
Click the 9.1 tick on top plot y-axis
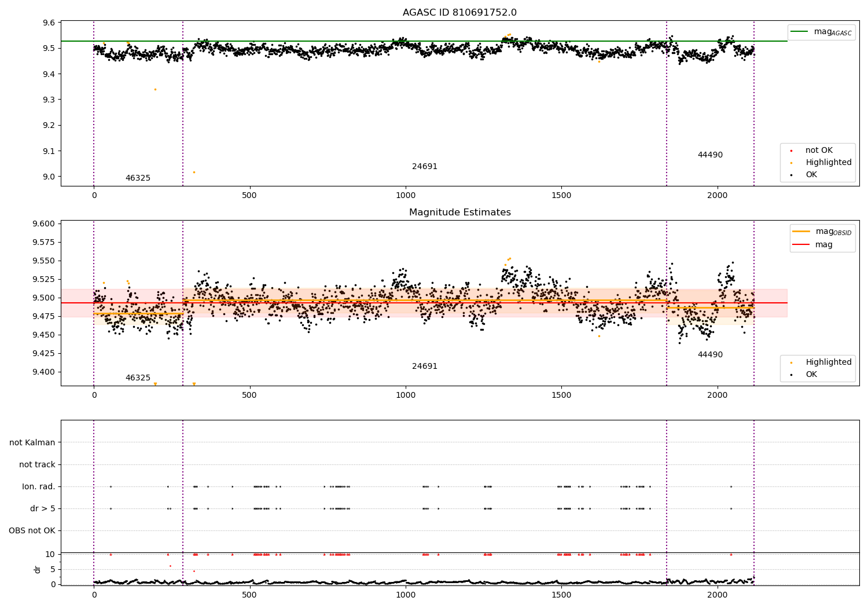(x=49, y=151)
